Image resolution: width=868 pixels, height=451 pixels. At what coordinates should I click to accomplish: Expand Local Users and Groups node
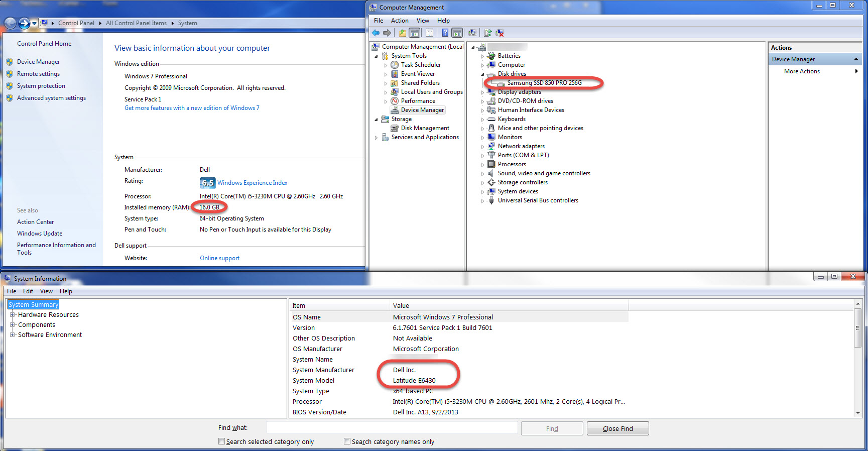[x=386, y=92]
